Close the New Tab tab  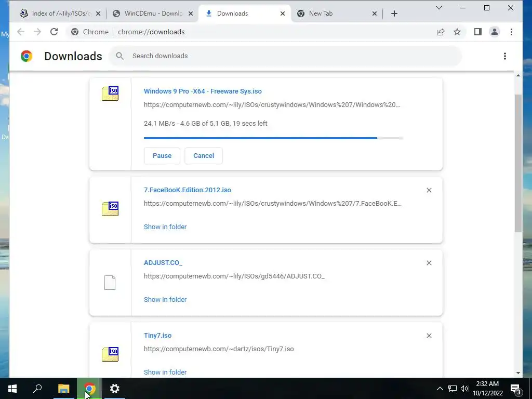[374, 14]
